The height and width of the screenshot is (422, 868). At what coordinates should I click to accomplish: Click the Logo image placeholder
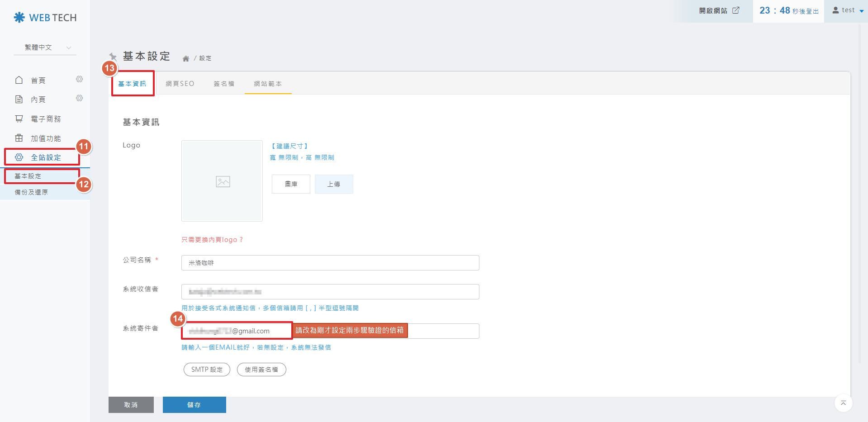point(222,181)
